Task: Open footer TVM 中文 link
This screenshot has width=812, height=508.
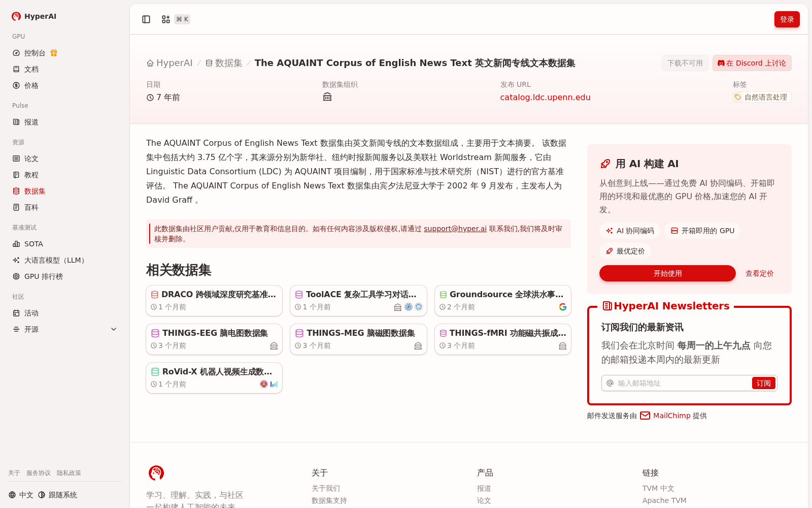Action: click(x=658, y=488)
